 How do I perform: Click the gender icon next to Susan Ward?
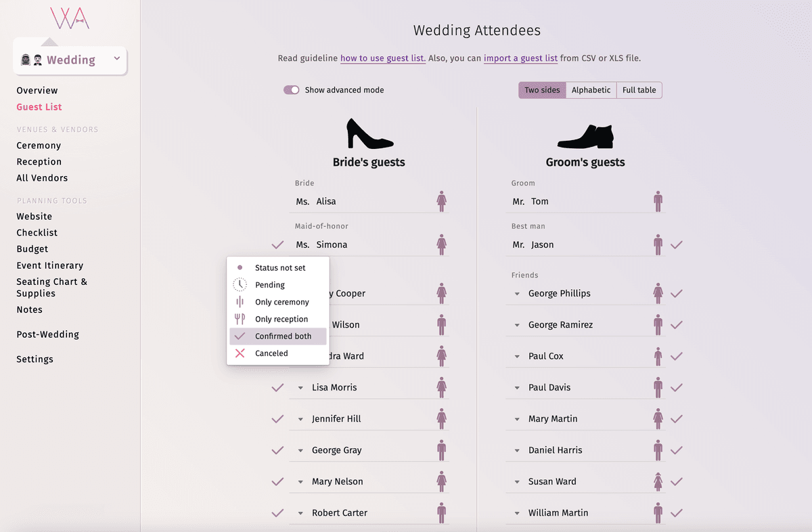pos(658,481)
